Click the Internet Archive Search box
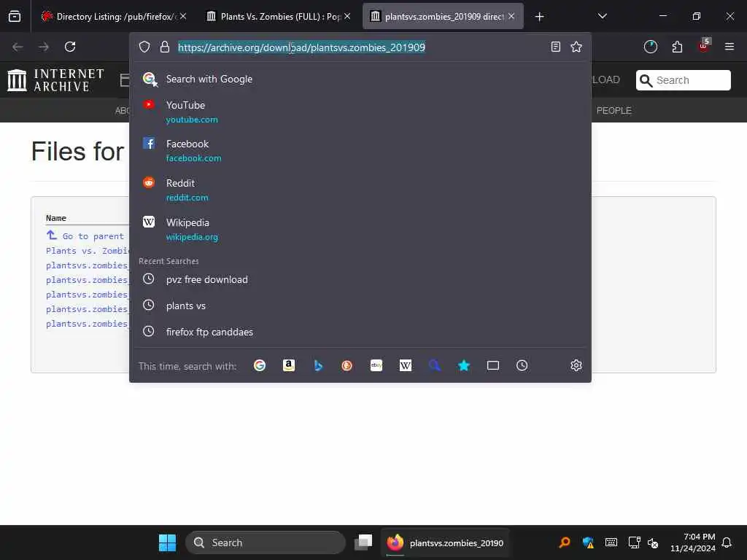The image size is (747, 560). 683,80
